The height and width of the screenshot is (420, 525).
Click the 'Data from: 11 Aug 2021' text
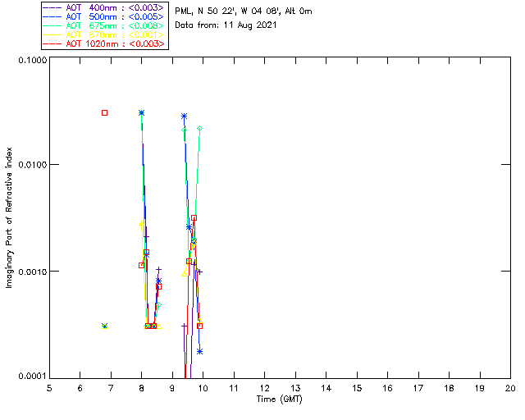(226, 25)
